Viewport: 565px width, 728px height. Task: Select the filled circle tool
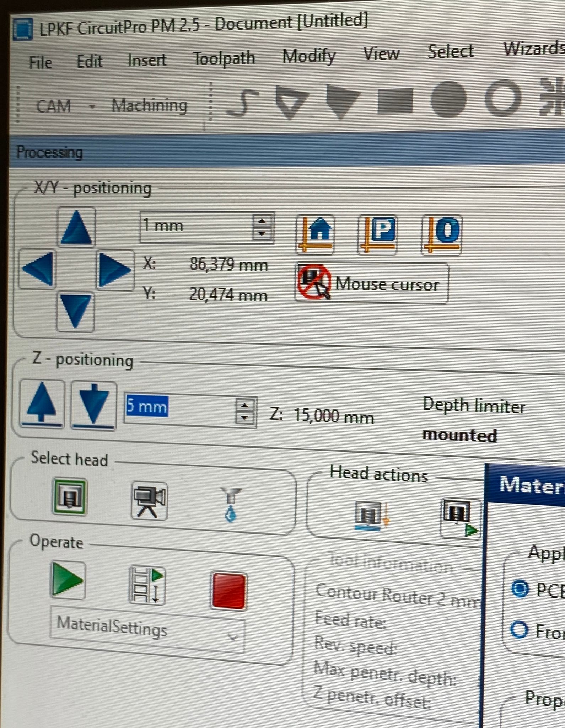(x=448, y=99)
